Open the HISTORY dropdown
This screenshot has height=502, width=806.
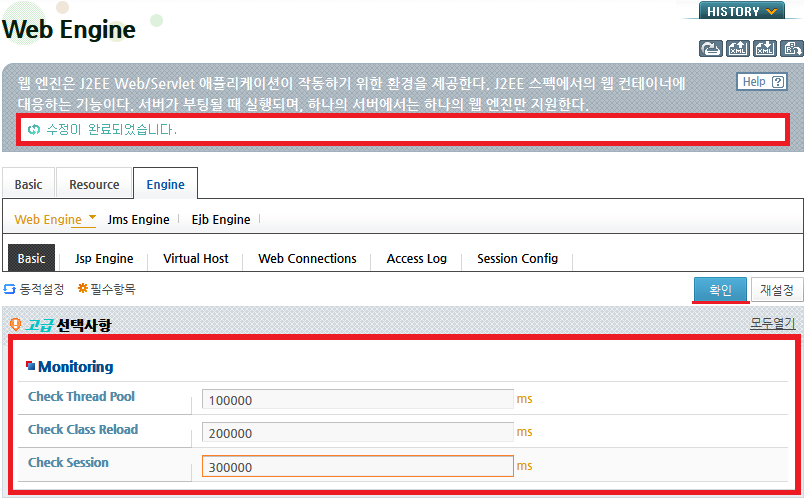point(741,11)
